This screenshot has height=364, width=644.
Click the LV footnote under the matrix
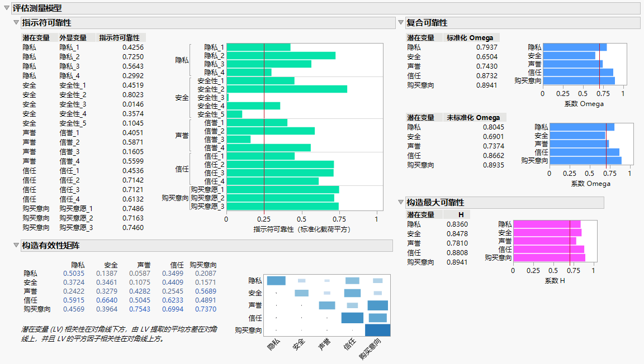(x=119, y=334)
